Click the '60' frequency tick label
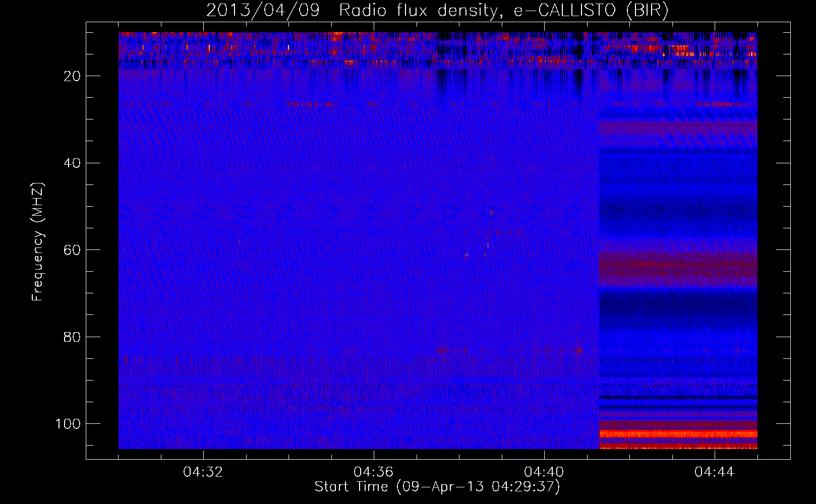 click(x=73, y=250)
